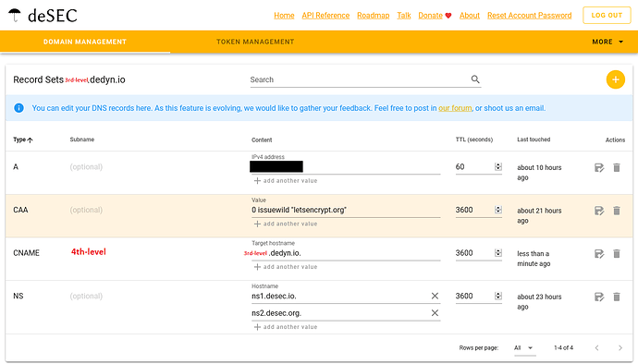The image size is (638, 364).
Task: Save the A record row
Action: point(599,167)
